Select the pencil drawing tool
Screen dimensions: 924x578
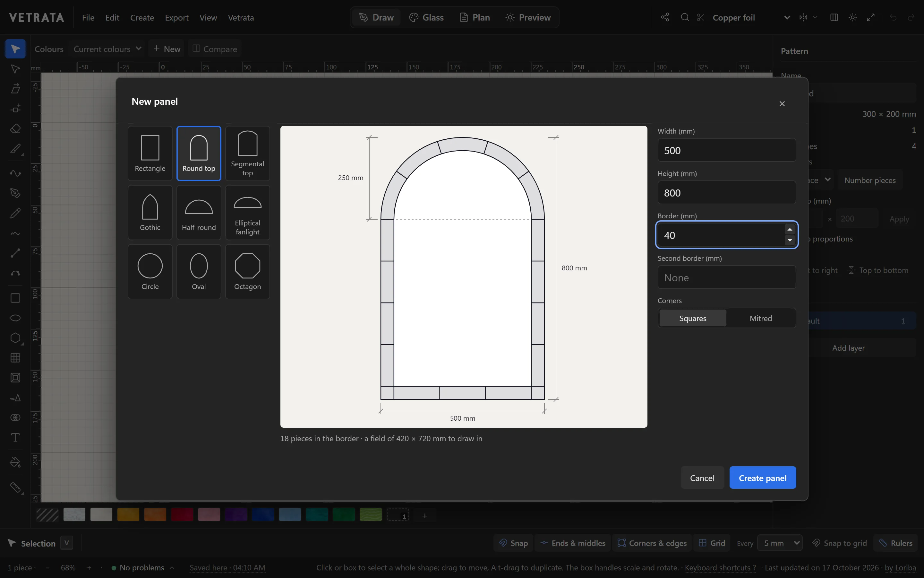(x=15, y=213)
